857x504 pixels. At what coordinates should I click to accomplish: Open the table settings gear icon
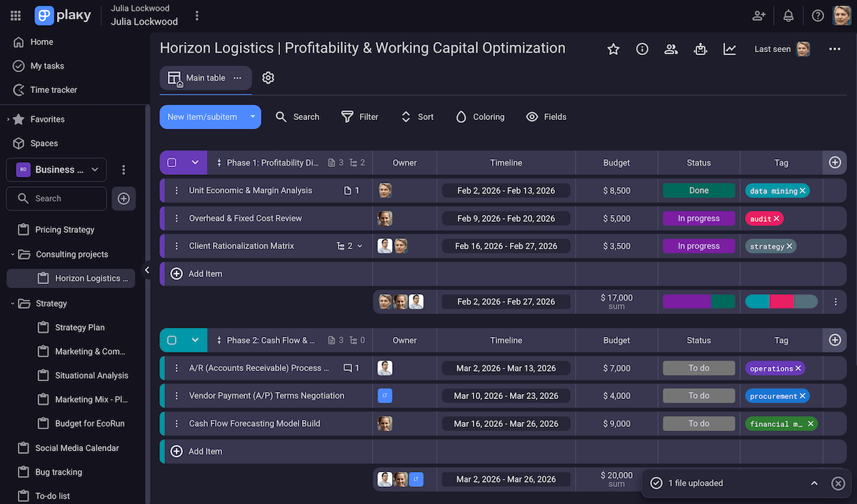[268, 78]
